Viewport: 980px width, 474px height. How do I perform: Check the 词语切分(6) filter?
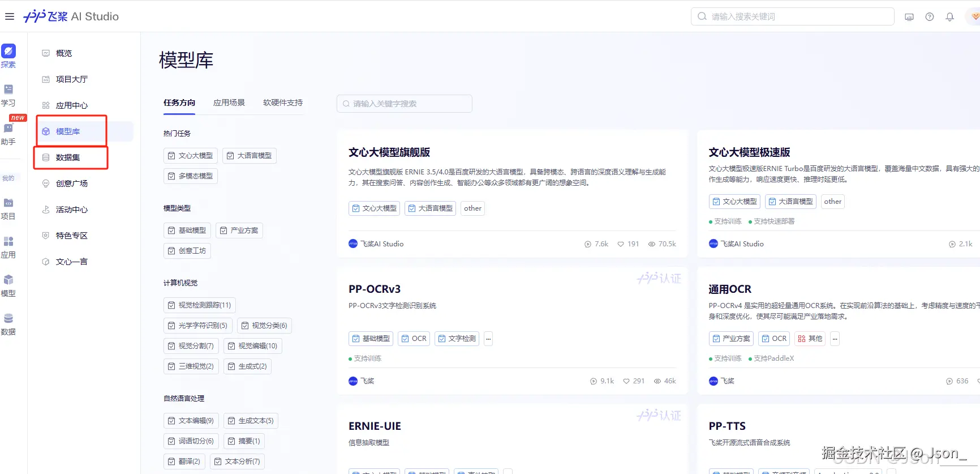[191, 441]
